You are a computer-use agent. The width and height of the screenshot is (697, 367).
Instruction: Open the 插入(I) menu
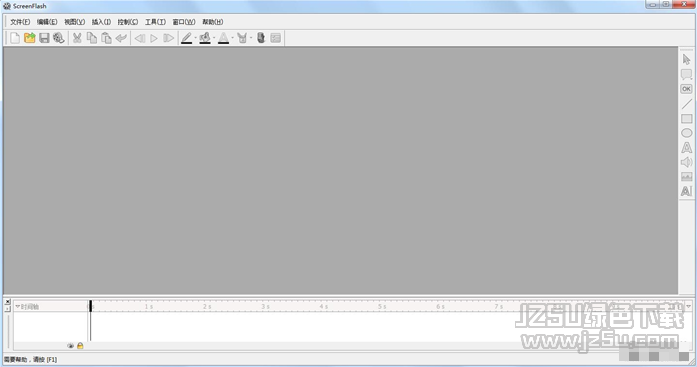(101, 22)
